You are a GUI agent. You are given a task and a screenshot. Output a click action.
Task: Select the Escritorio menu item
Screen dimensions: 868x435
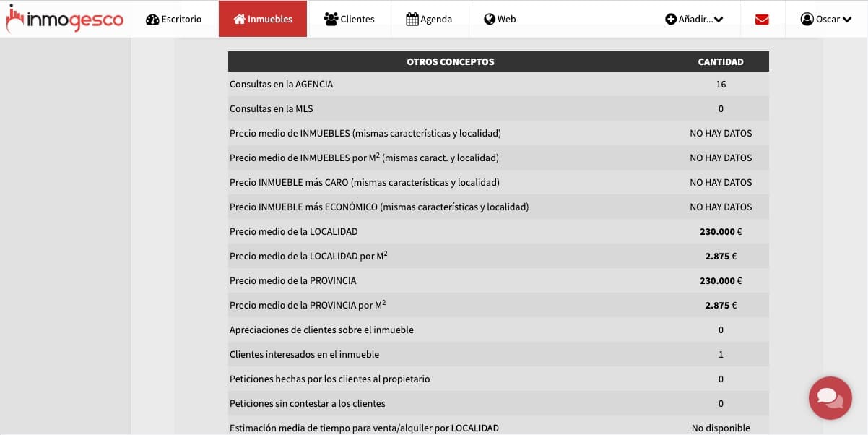(x=174, y=19)
